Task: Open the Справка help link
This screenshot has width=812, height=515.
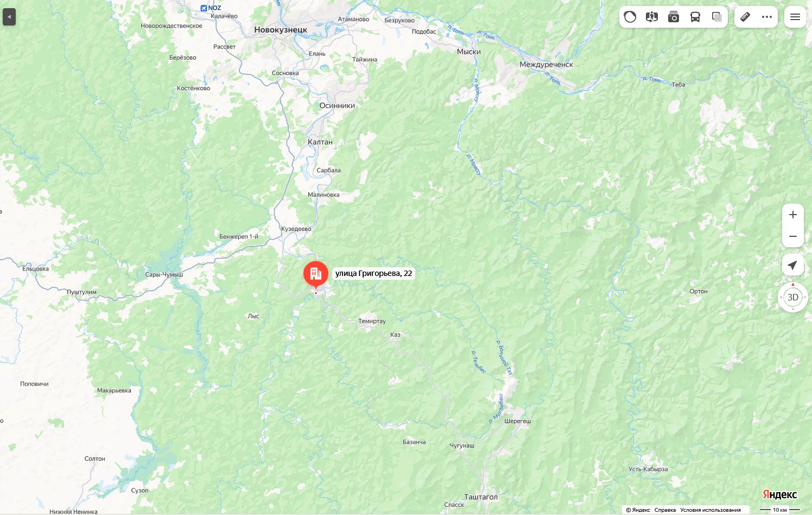Action: click(665, 510)
